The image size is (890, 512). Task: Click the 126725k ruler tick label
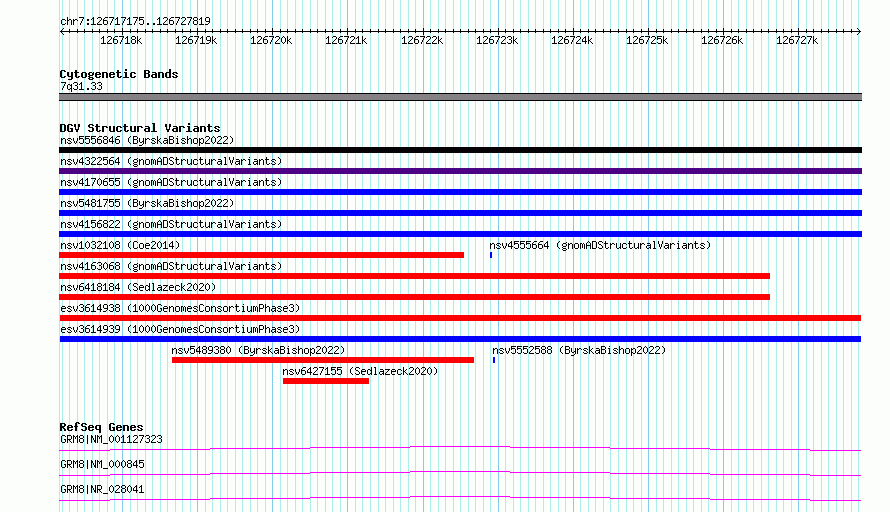click(x=646, y=40)
